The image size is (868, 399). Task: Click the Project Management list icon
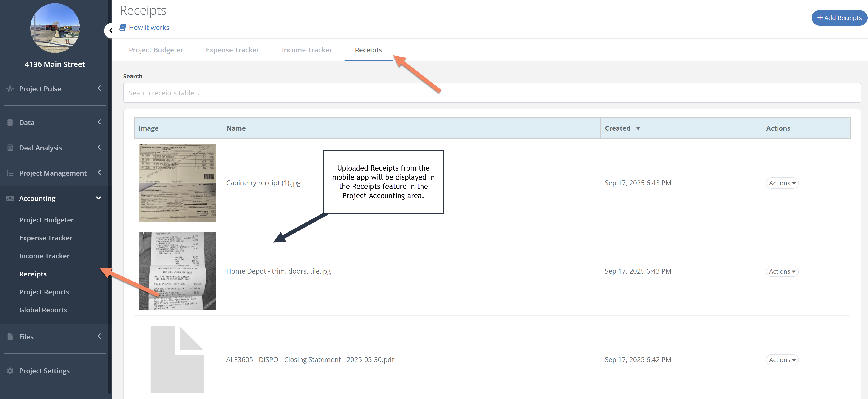point(10,173)
